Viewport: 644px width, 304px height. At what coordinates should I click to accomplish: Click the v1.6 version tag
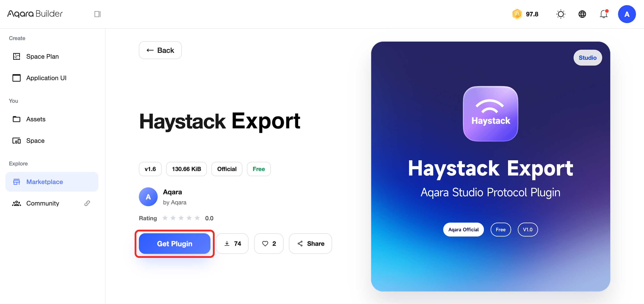click(150, 169)
